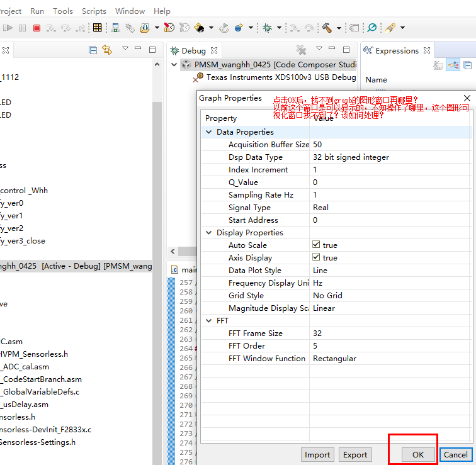Click the Export button

tap(355, 454)
